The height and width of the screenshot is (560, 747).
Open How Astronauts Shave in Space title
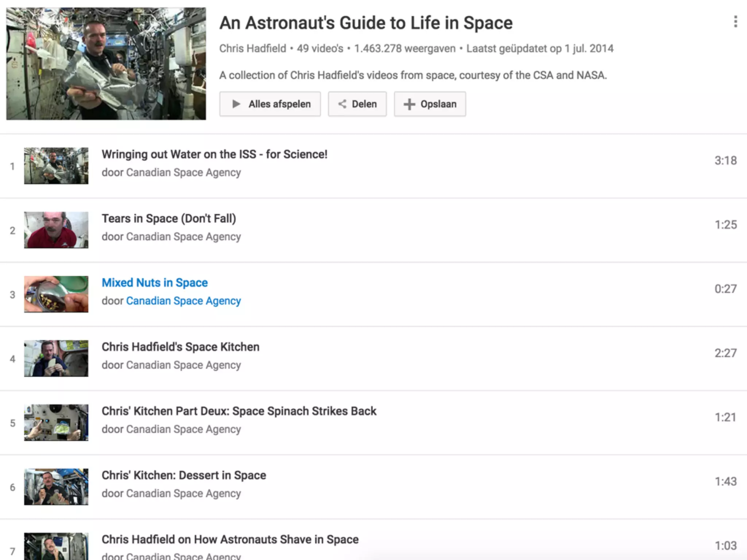tap(230, 539)
